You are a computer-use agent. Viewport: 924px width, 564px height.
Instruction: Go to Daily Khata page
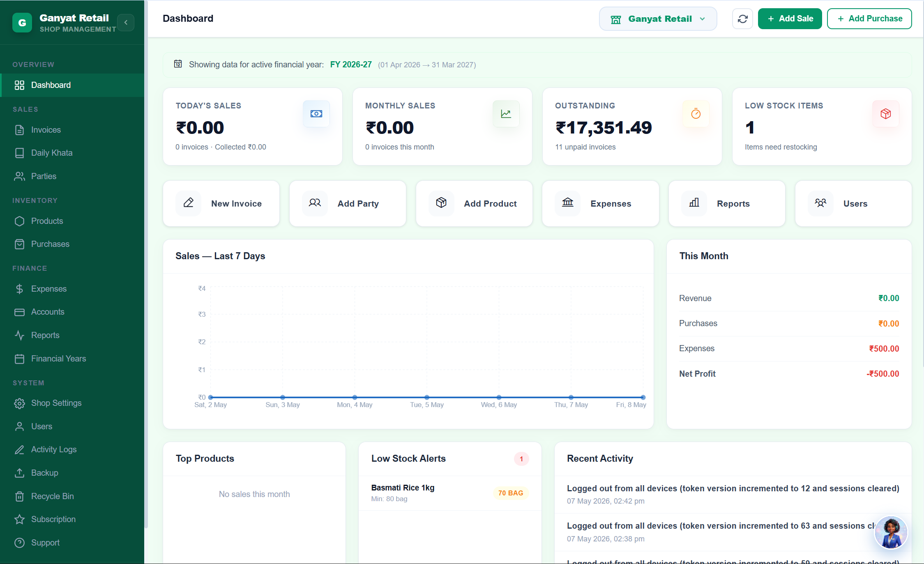tap(72, 153)
